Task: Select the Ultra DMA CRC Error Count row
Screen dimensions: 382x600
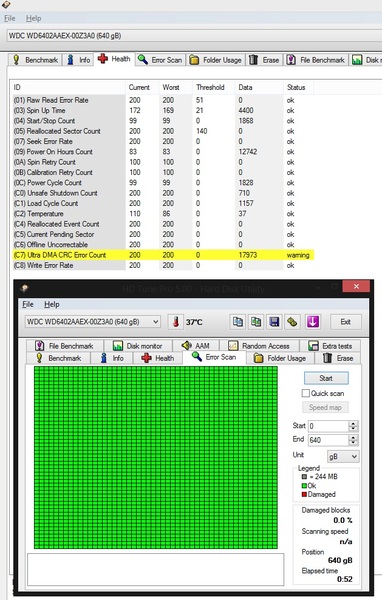Action: pos(163,255)
